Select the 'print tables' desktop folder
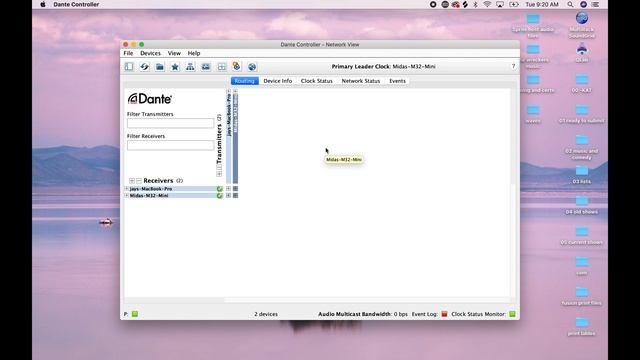 pyautogui.click(x=582, y=327)
